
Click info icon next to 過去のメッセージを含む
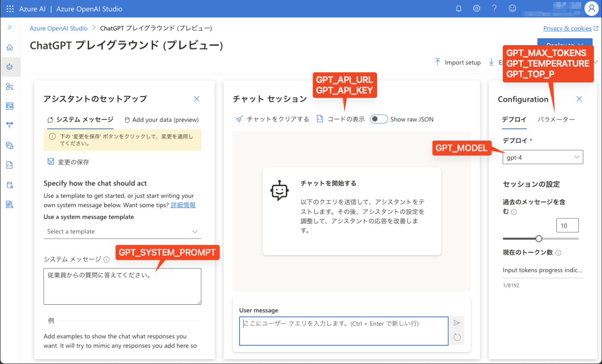coord(513,212)
